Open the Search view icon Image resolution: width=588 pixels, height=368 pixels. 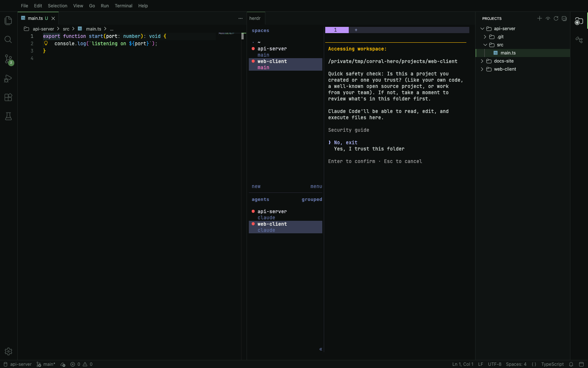pos(8,40)
